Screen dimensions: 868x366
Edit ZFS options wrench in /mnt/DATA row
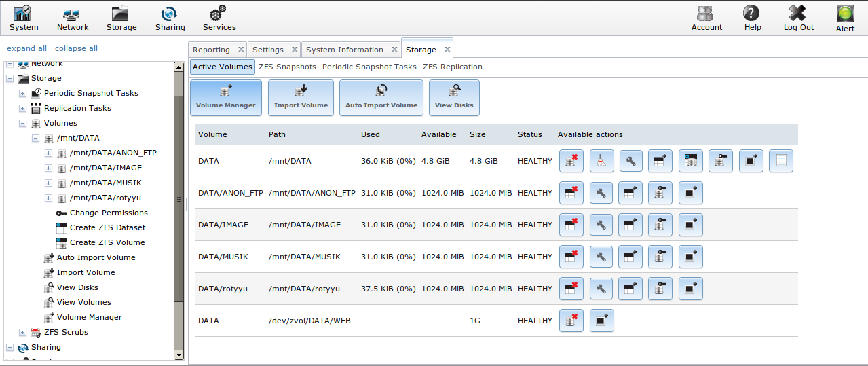(x=630, y=161)
